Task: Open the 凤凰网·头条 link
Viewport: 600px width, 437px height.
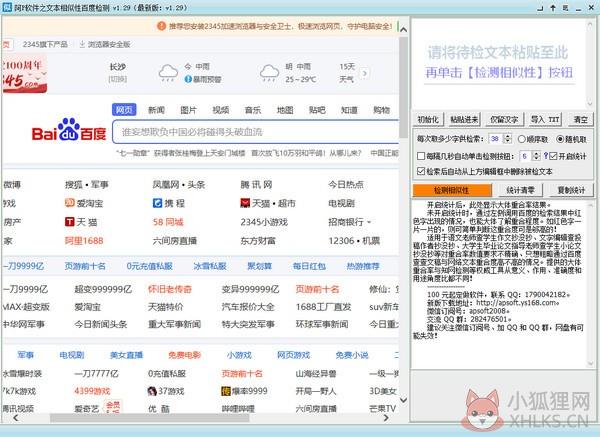Action: [179, 184]
